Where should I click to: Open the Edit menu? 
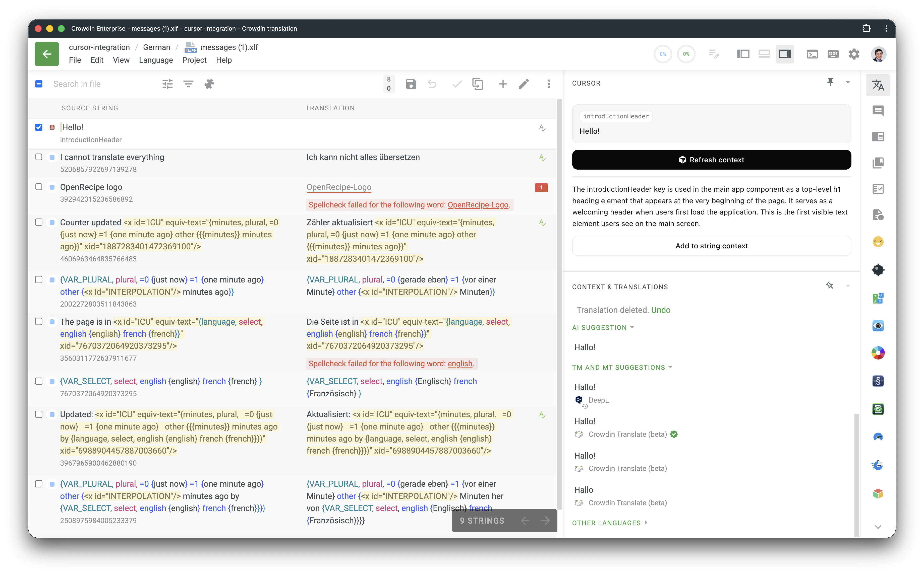[97, 60]
